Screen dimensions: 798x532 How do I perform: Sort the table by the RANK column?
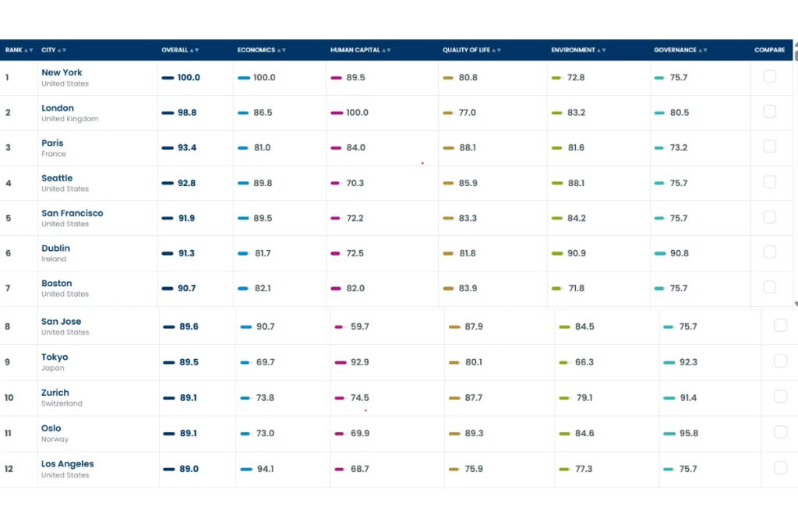pyautogui.click(x=19, y=50)
